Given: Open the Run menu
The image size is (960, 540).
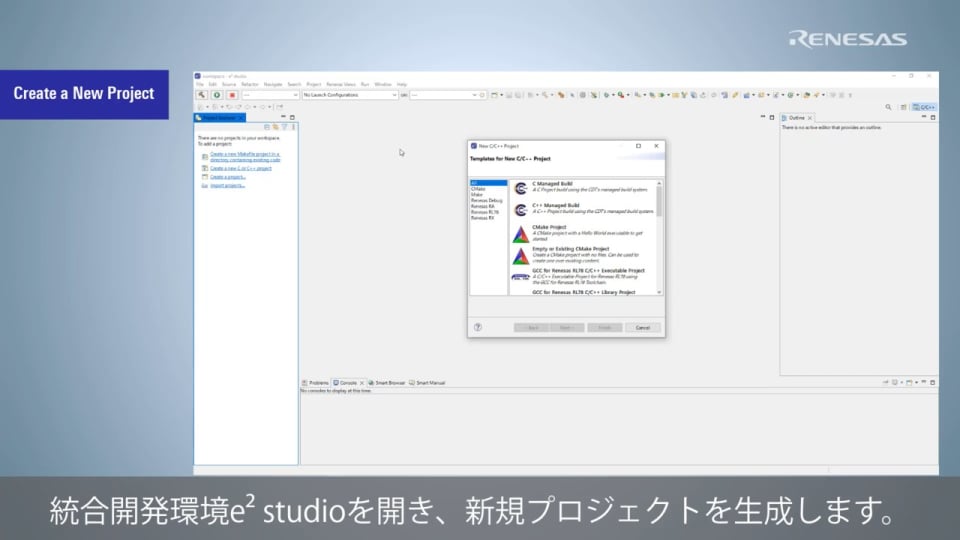Looking at the screenshot, I should [365, 84].
